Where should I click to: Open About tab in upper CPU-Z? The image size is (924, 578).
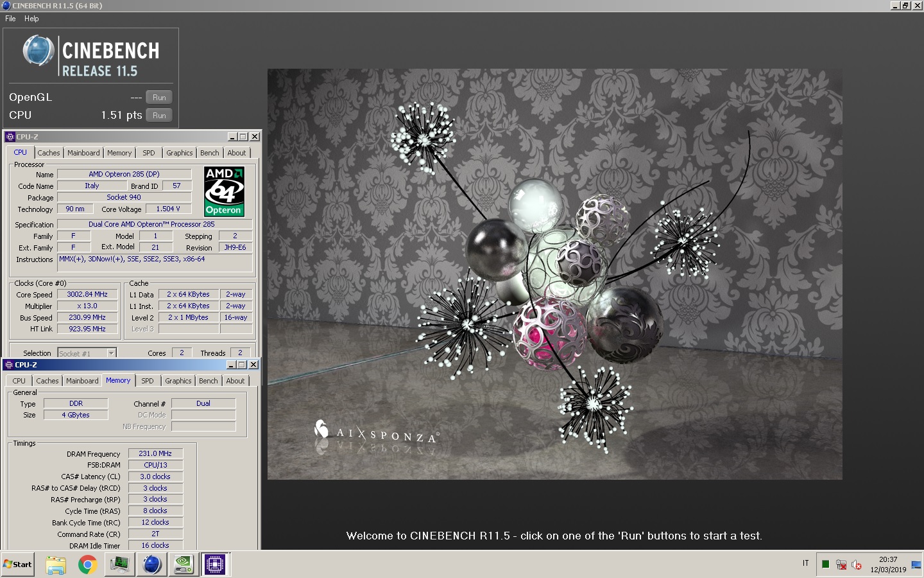click(237, 153)
